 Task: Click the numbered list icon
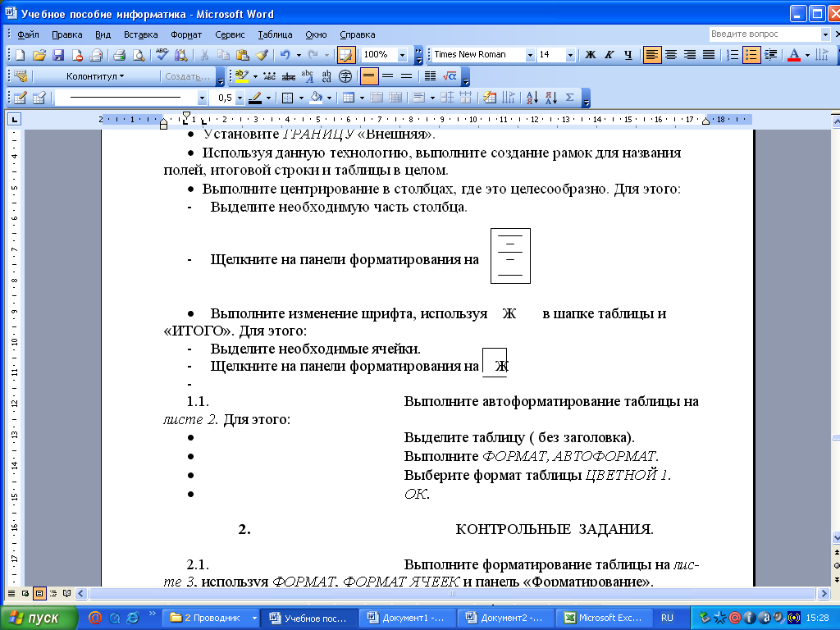point(733,55)
